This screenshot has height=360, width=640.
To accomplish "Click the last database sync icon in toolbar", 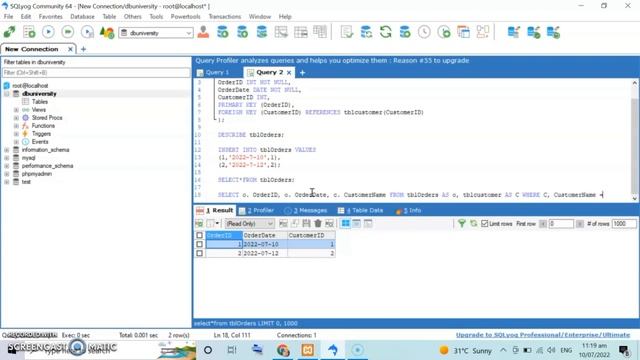I will (553, 32).
